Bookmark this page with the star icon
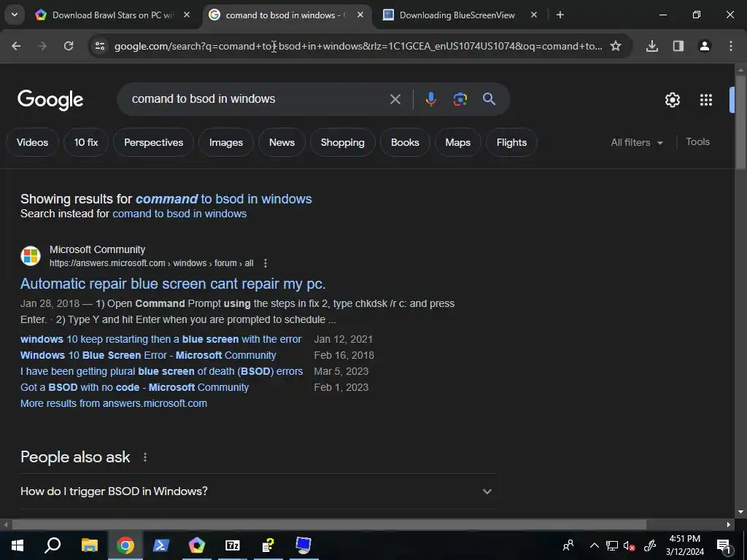Image resolution: width=747 pixels, height=560 pixels. pos(616,46)
